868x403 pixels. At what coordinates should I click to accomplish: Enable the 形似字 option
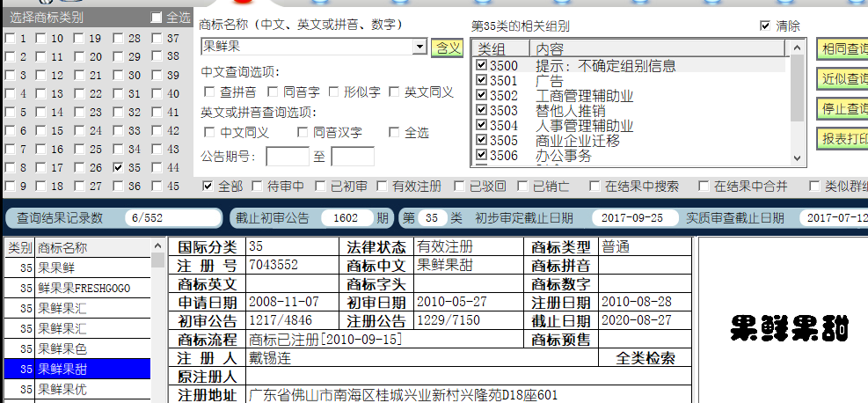coord(332,92)
